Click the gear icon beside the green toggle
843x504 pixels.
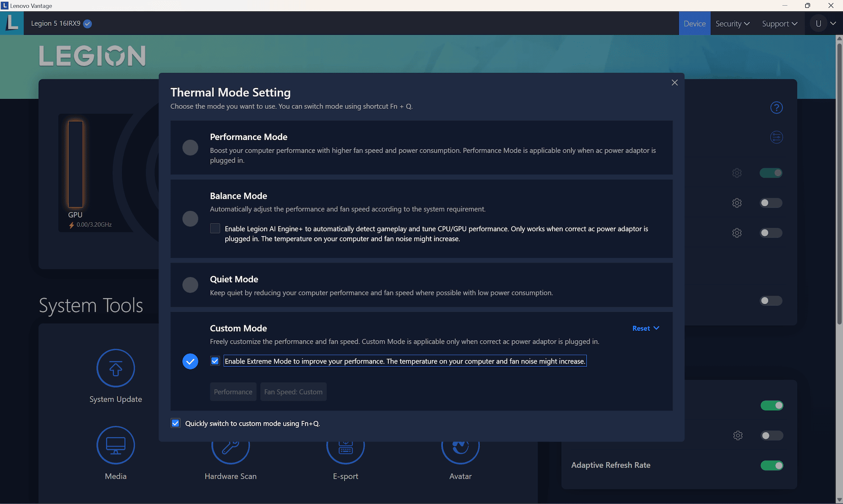737,173
